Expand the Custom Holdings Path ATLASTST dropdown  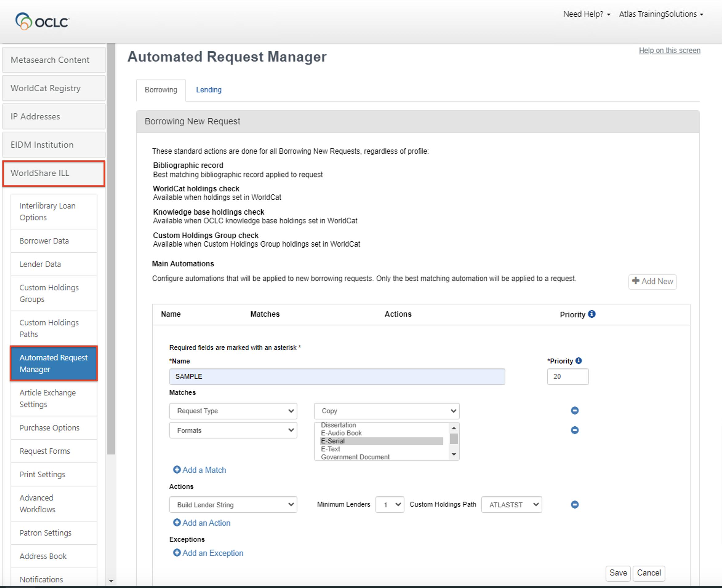pos(511,505)
